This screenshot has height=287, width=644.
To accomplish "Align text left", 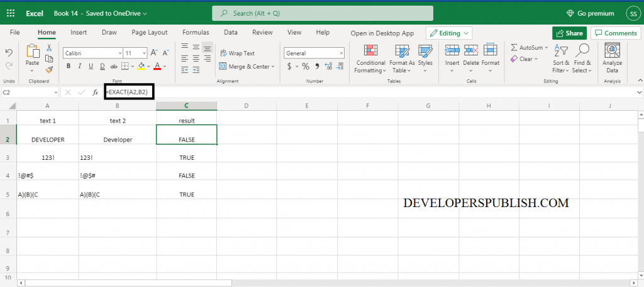I will (185, 59).
